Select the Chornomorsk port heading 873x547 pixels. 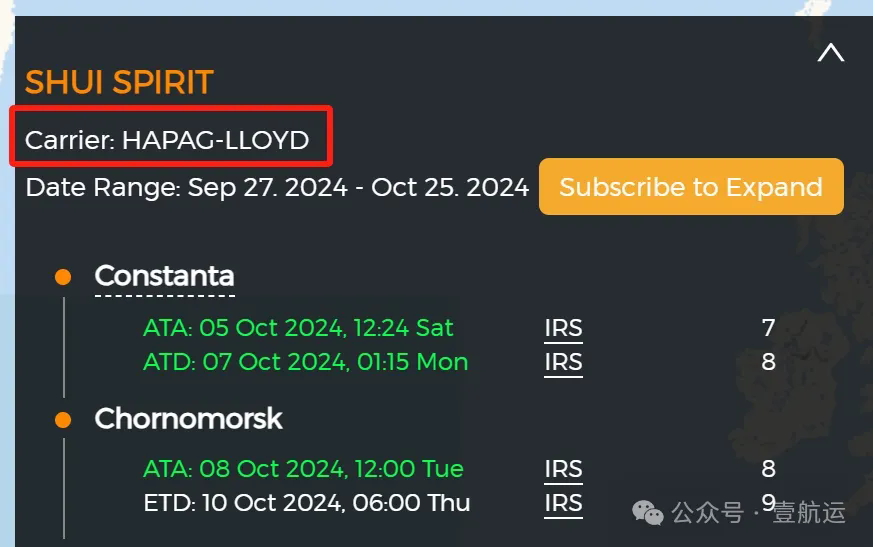tap(188, 418)
